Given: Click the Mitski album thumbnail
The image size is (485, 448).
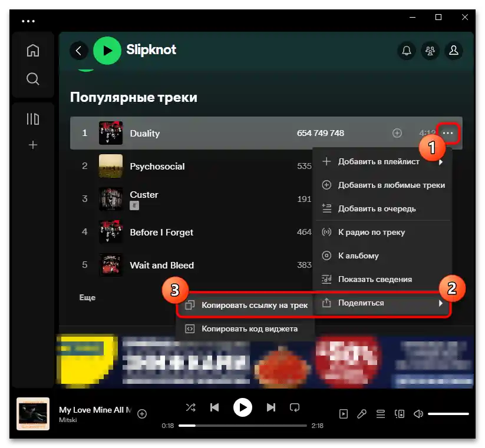Looking at the screenshot, I should 33,413.
